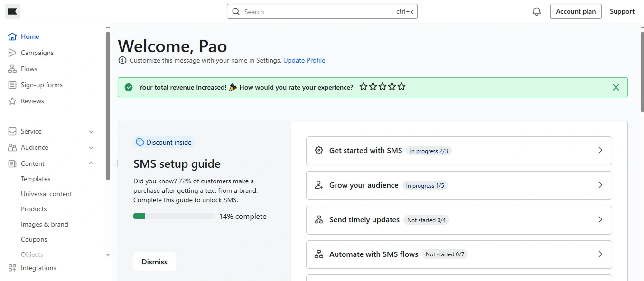Choose the third rating star
644x281 pixels.
coord(383,87)
